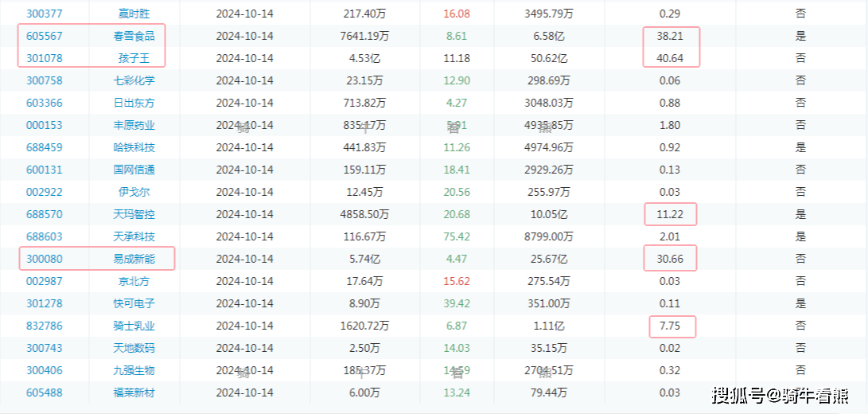The width and height of the screenshot is (868, 414).
Task: Open stock code 301078 link
Action: pyautogui.click(x=45, y=58)
